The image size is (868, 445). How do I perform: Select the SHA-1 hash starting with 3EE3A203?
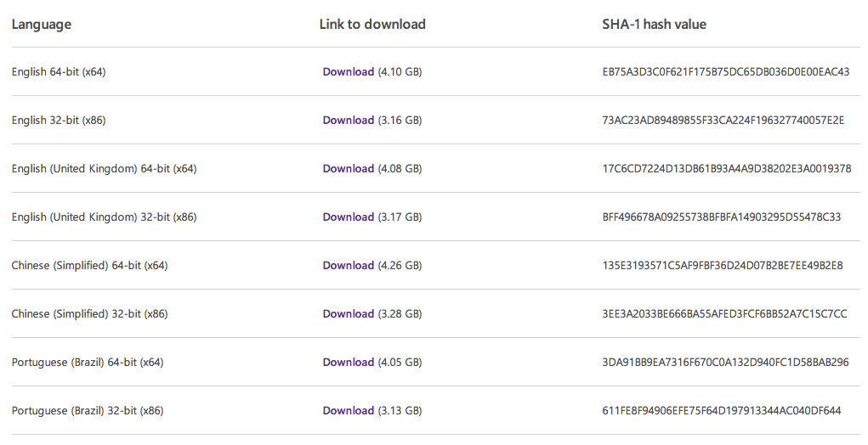click(x=724, y=313)
